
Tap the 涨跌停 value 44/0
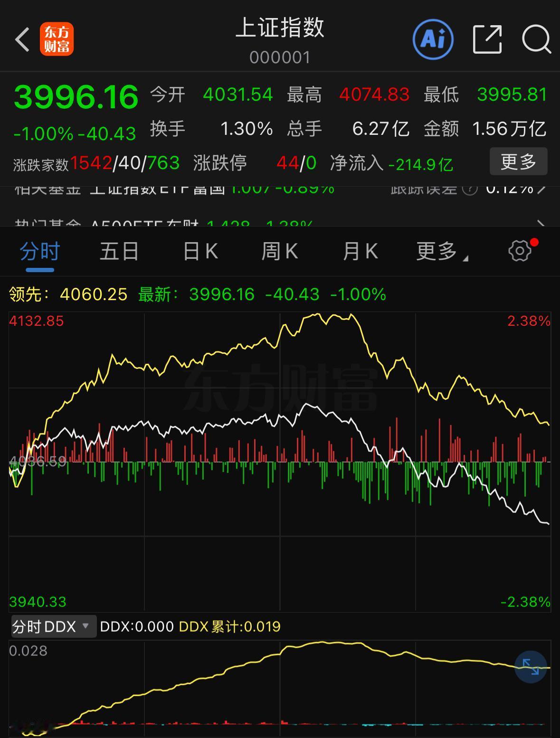coord(296,163)
